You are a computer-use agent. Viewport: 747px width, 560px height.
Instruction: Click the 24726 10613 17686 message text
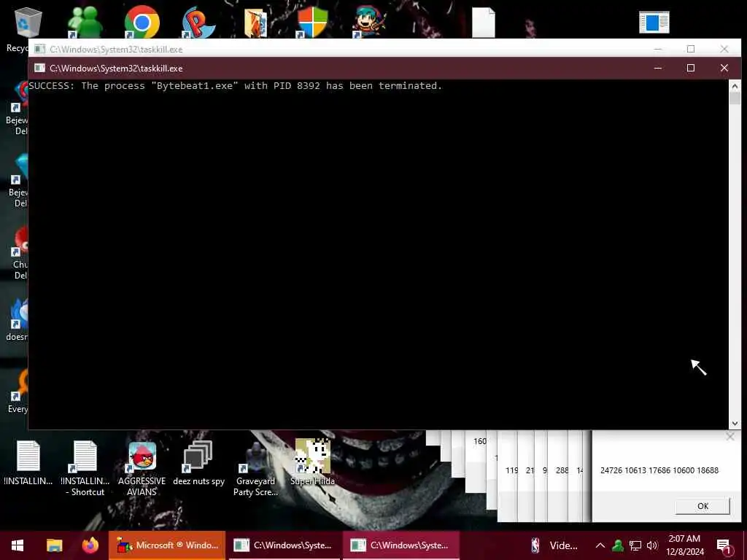(x=659, y=470)
